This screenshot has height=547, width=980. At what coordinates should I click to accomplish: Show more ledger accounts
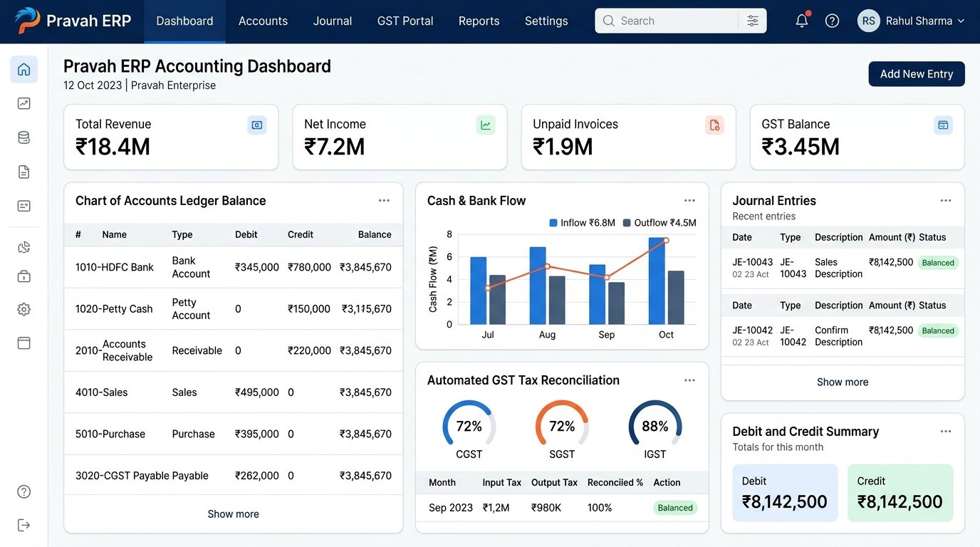pos(234,514)
